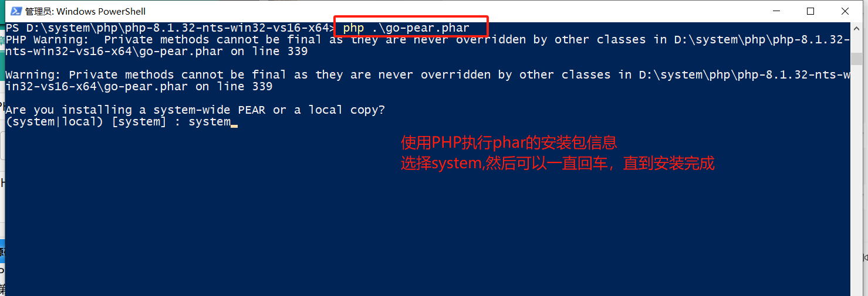The width and height of the screenshot is (868, 296).
Task: Click the second Warning message line
Action: [428, 75]
